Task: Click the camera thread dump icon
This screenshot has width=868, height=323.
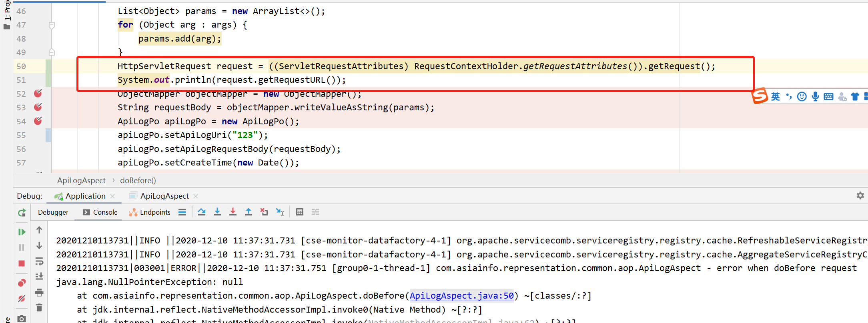Action: coord(22,319)
